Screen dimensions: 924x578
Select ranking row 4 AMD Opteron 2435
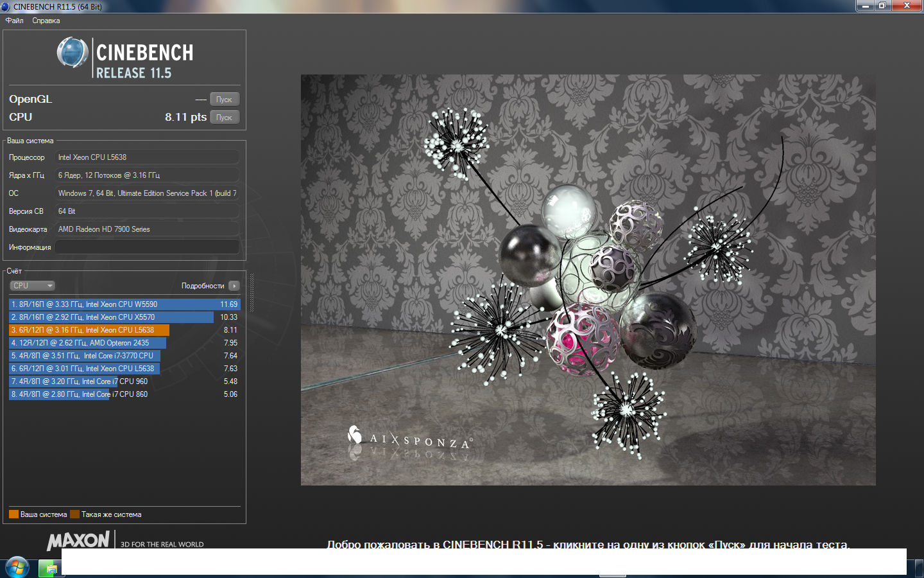(x=124, y=343)
